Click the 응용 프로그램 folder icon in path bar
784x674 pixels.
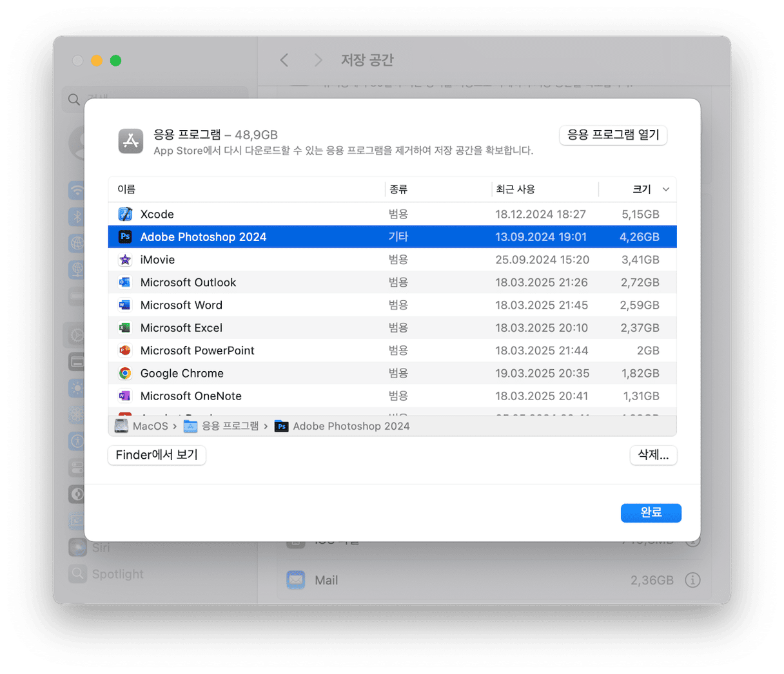point(190,426)
